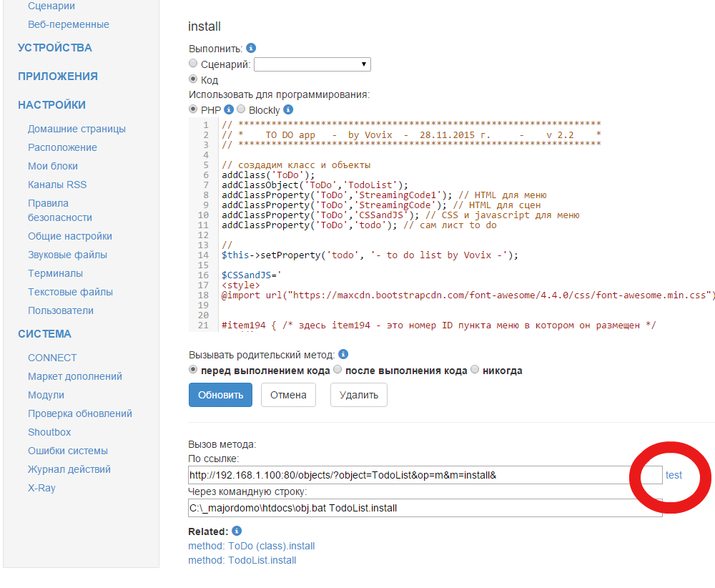
Task: Click info icon next to Related
Action: pos(237,531)
